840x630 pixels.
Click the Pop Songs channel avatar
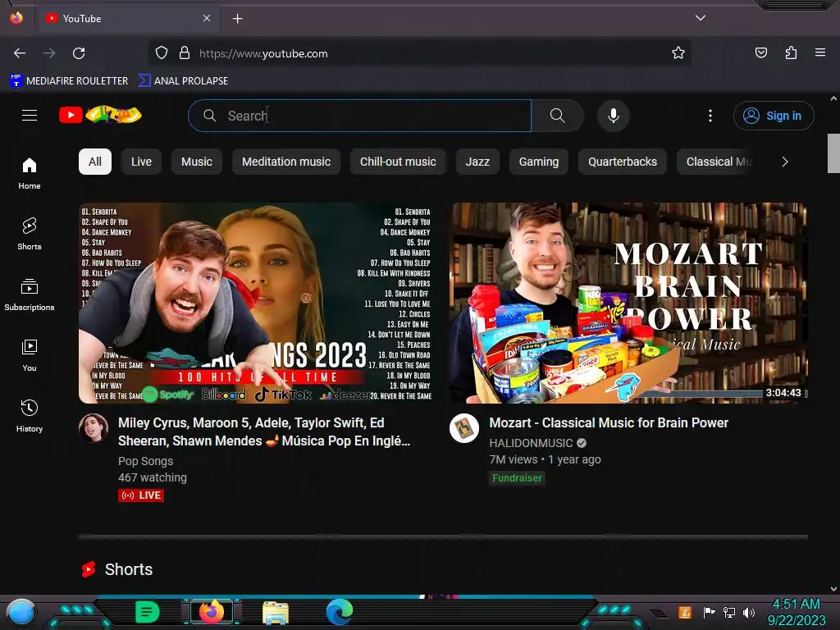coord(94,428)
